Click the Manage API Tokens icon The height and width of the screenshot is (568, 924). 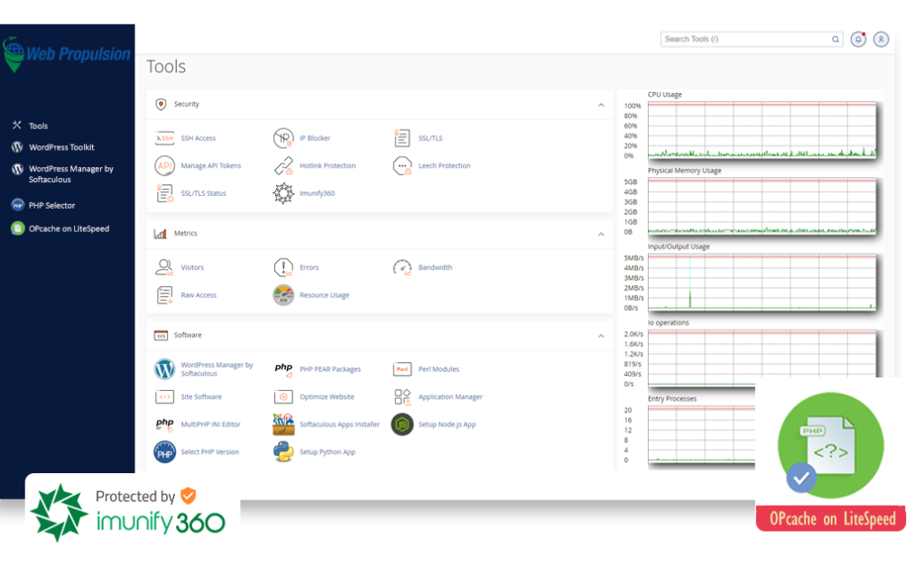[x=164, y=166]
